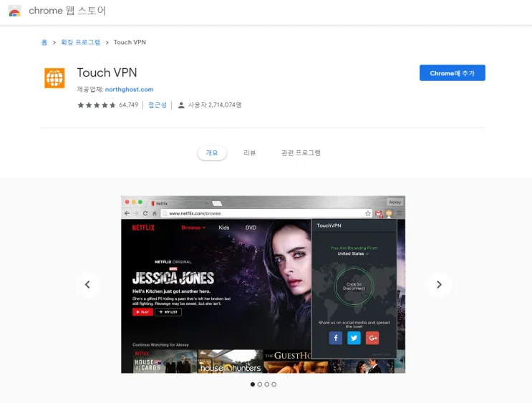This screenshot has height=403, width=532.
Task: Click the Touch VPN title text
Action: tap(107, 72)
